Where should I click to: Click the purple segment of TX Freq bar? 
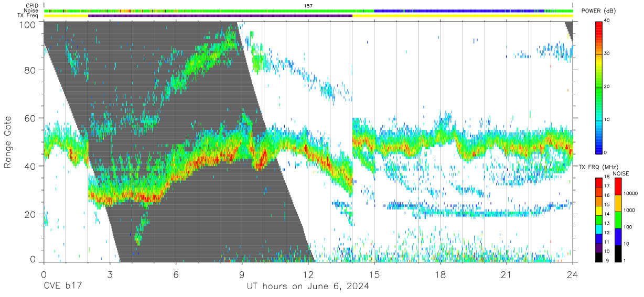220,16
